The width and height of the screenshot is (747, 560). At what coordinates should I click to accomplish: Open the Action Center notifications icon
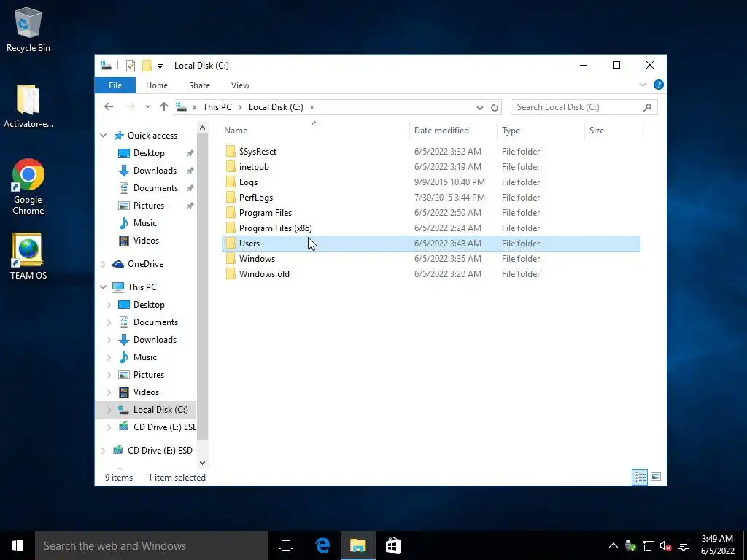684,545
